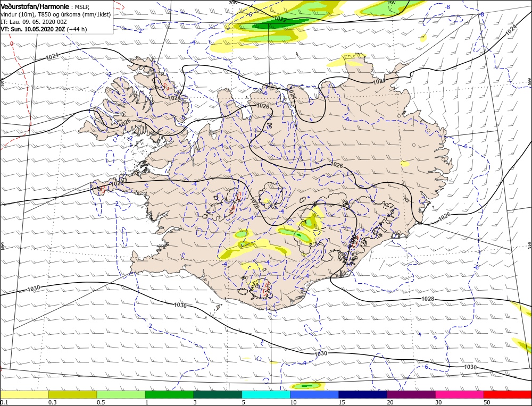Click the "50" legend value

[487, 402]
